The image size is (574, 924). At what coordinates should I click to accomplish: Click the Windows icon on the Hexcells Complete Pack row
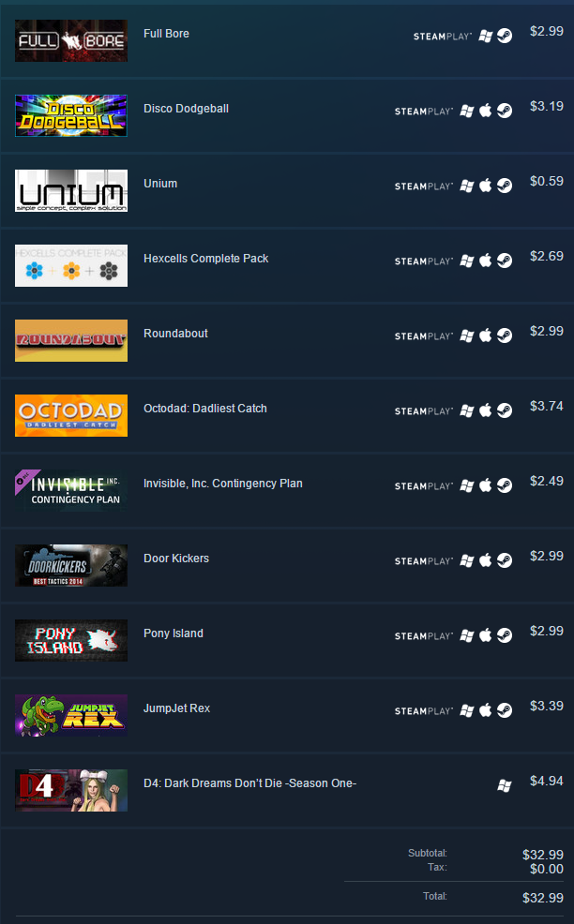(467, 261)
